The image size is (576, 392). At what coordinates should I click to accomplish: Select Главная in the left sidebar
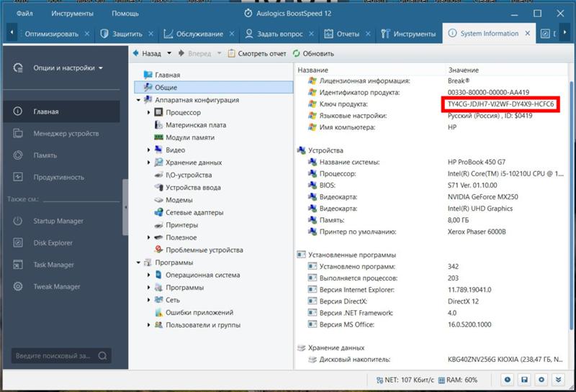61,111
